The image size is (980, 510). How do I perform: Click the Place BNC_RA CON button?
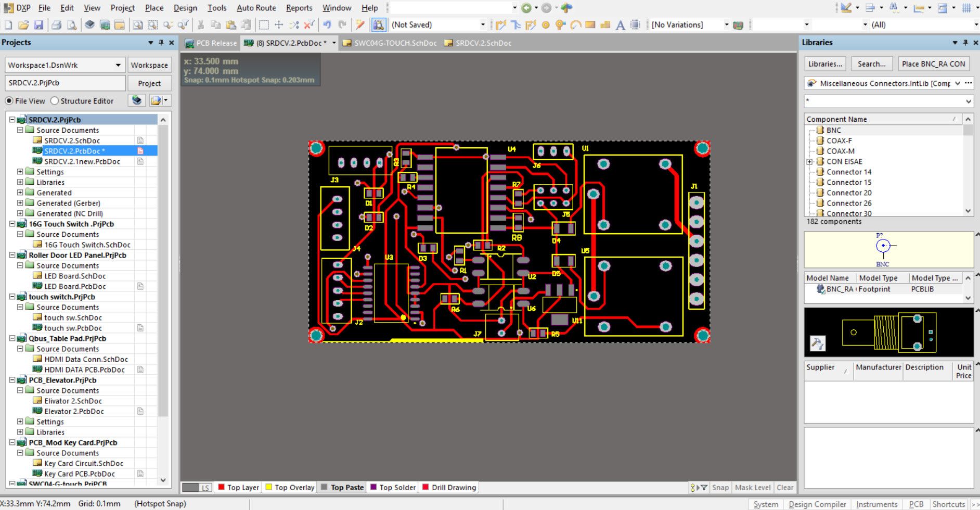click(933, 64)
